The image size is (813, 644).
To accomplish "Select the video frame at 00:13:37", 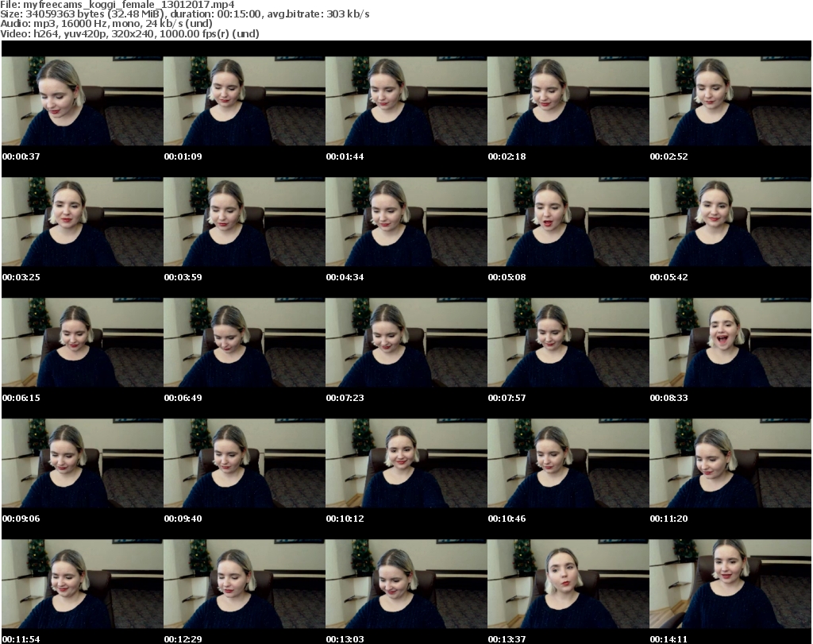I will (568, 584).
